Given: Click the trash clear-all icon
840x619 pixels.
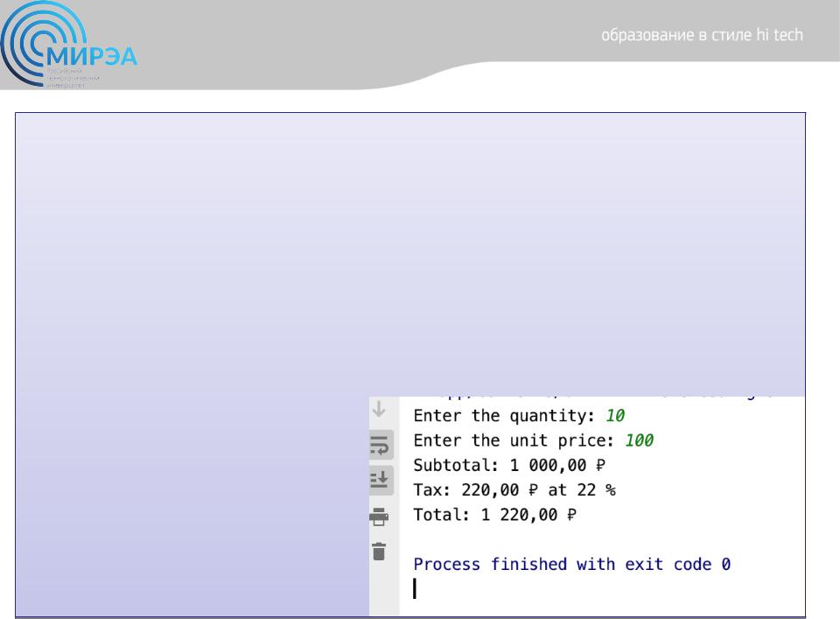Looking at the screenshot, I should (x=379, y=551).
